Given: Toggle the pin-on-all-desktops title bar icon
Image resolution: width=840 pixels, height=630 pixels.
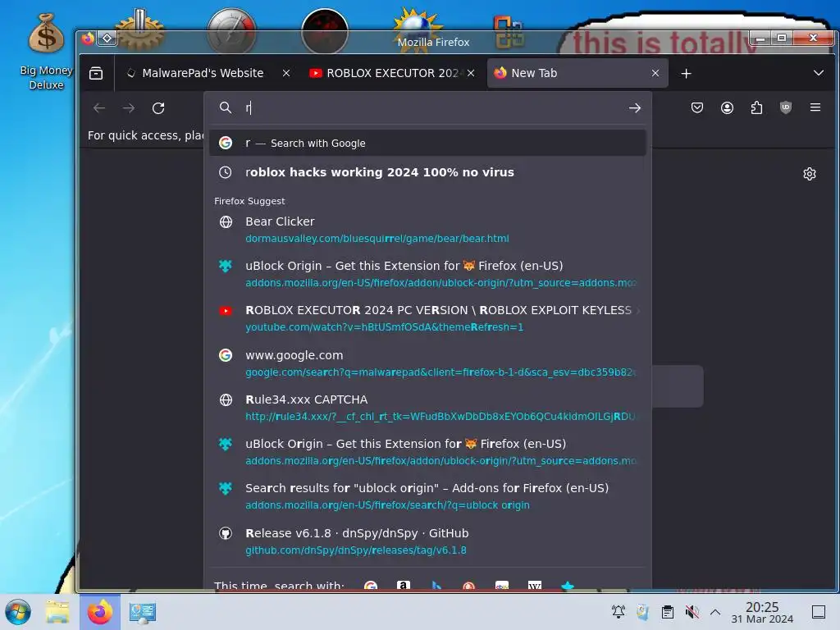Looking at the screenshot, I should [107, 38].
